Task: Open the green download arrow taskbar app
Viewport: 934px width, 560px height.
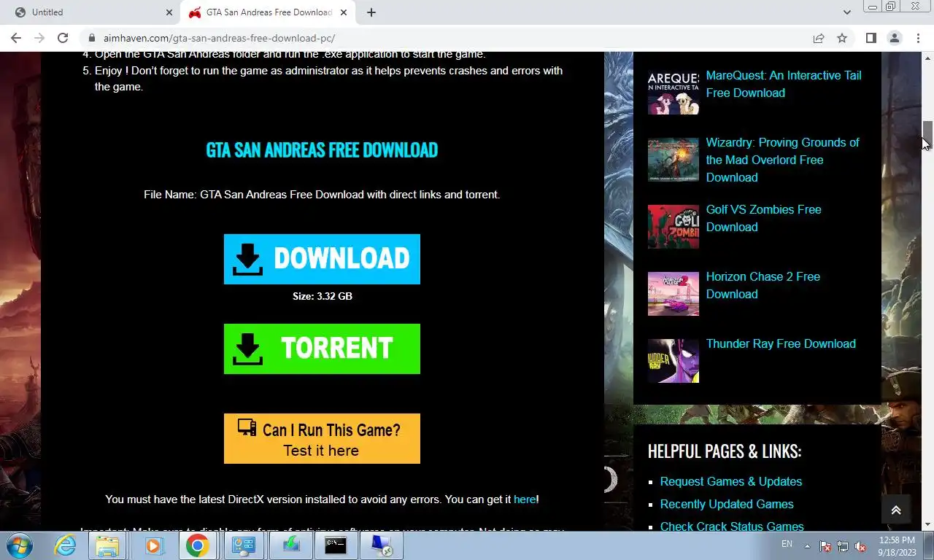Action: pos(290,545)
